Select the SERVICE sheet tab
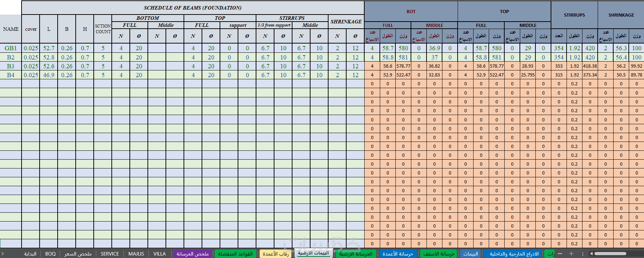This screenshot has width=644, height=258. point(110,254)
